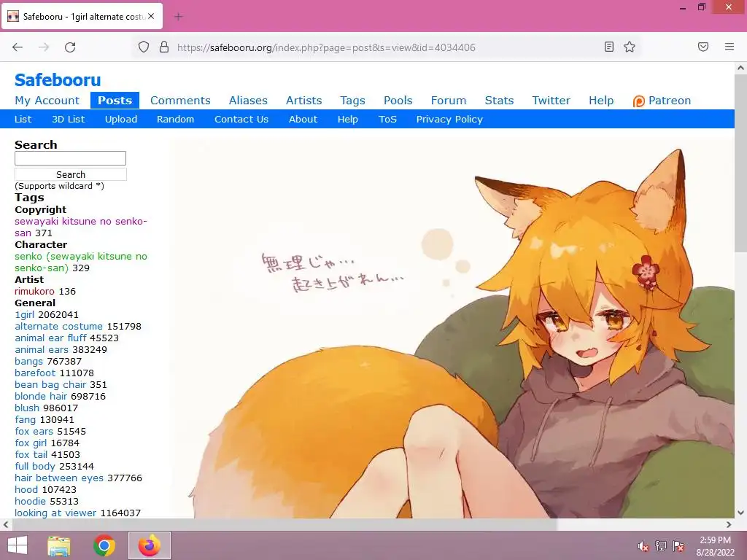
Task: Click the forward navigation arrow
Action: coord(44,47)
